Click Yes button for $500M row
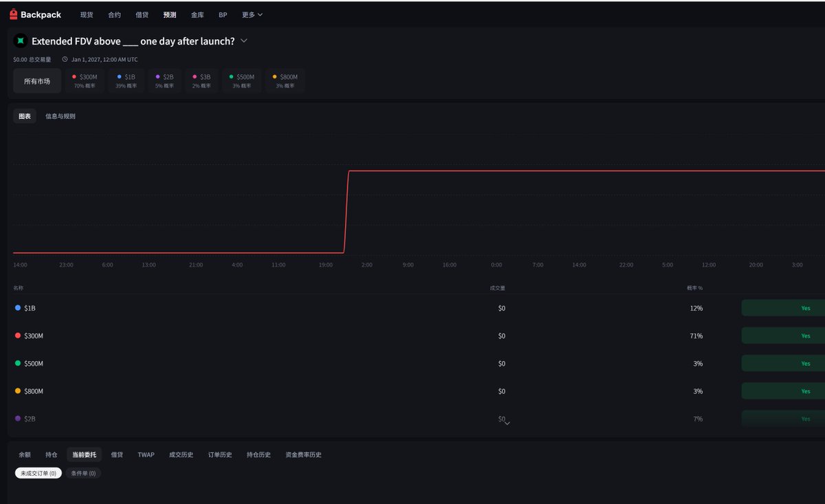 783,363
